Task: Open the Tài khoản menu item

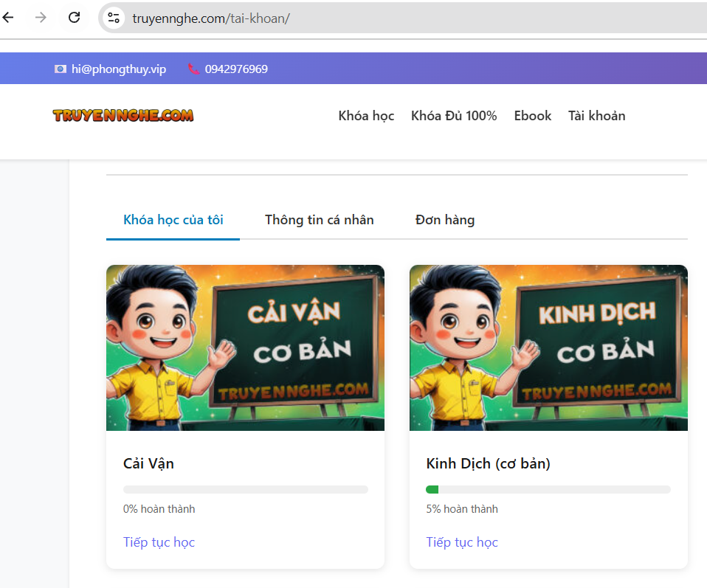Action: (x=596, y=116)
